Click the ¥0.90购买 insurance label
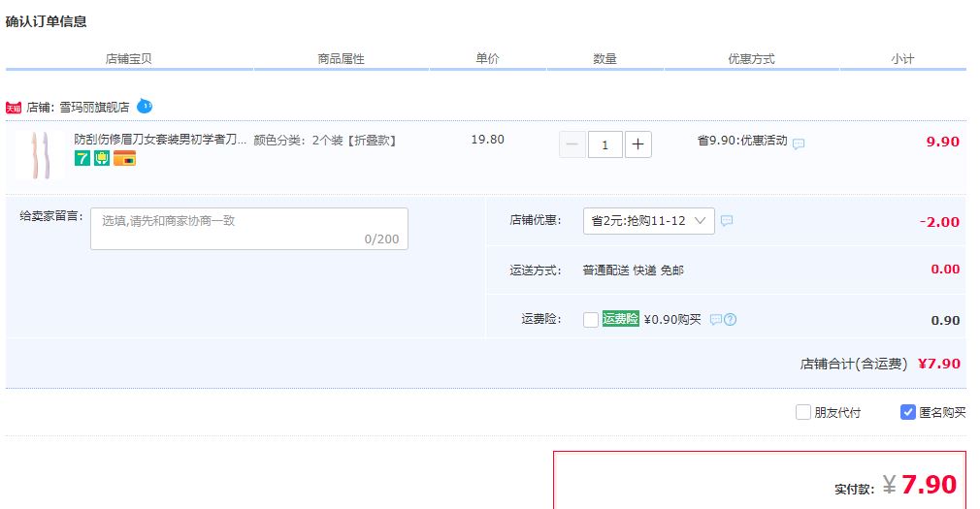Screen dimensions: 980x509 coord(672,320)
